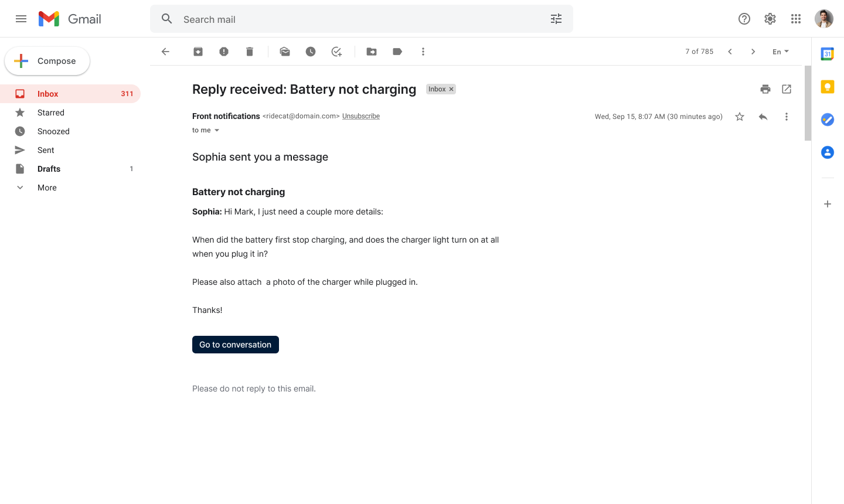The width and height of the screenshot is (844, 504).
Task: Expand the More folders list
Action: pos(47,188)
